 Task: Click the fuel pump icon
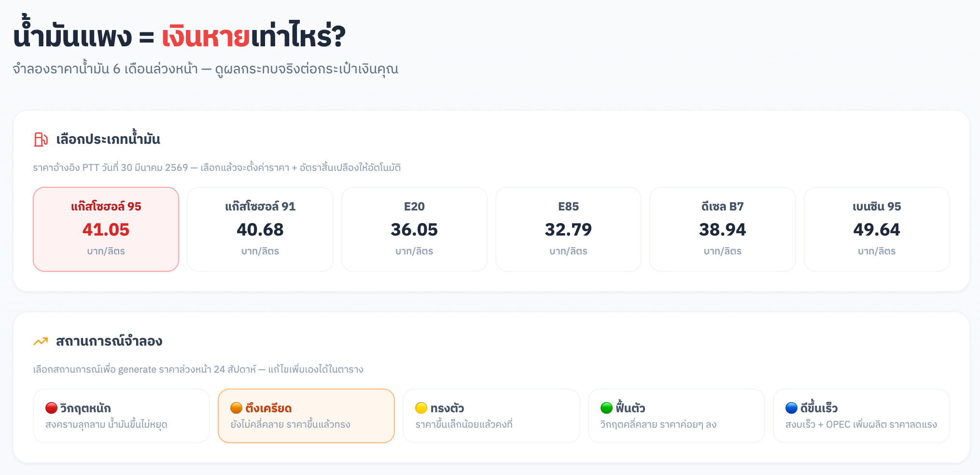[x=41, y=140]
